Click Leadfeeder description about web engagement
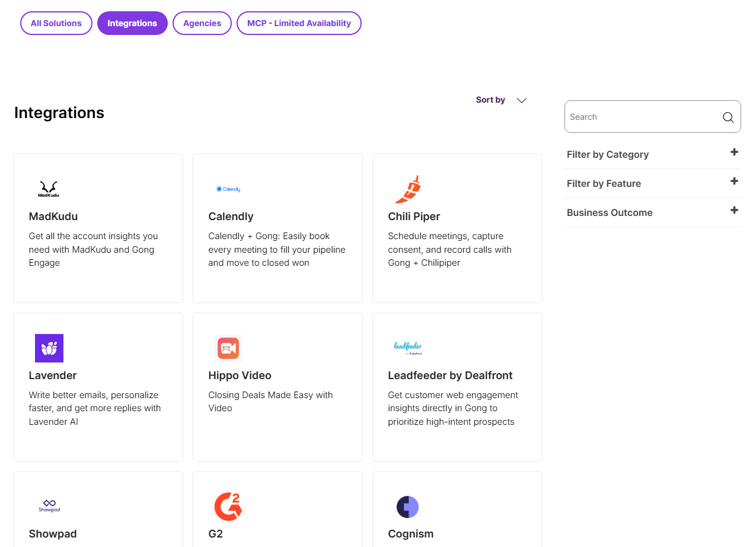The height and width of the screenshot is (547, 756). click(453, 408)
